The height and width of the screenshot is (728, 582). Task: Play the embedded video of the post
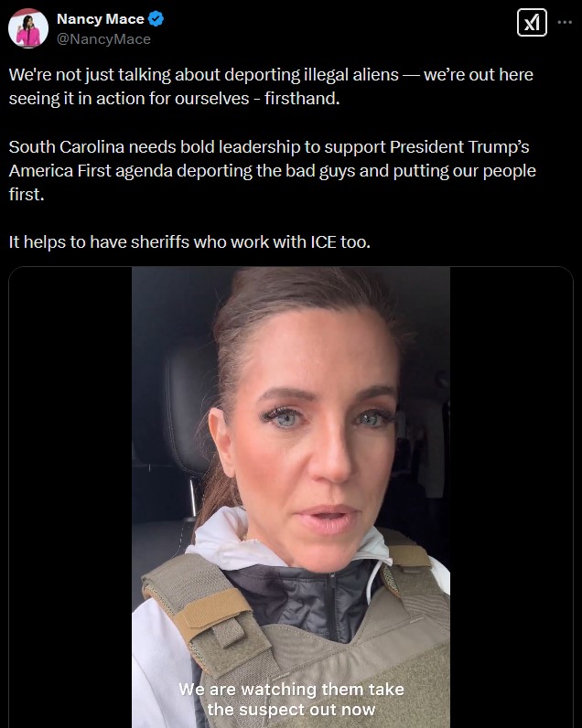(291, 497)
